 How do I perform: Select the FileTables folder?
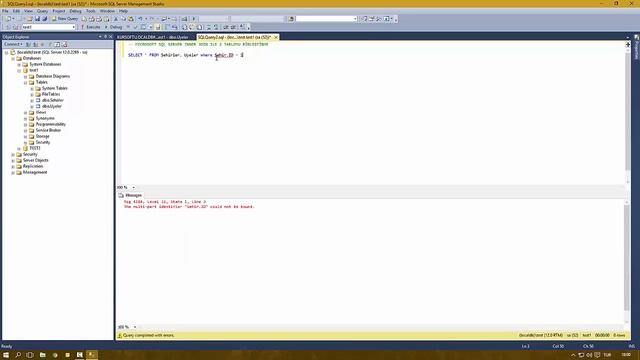click(x=51, y=94)
